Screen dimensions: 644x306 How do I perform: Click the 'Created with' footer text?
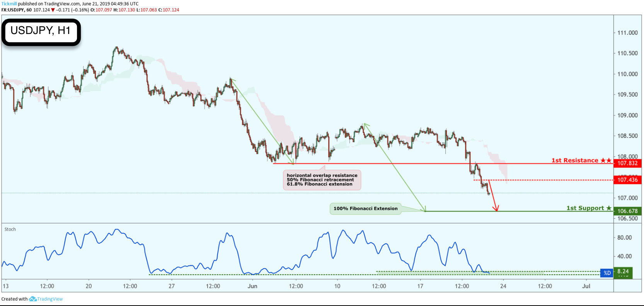[14, 299]
